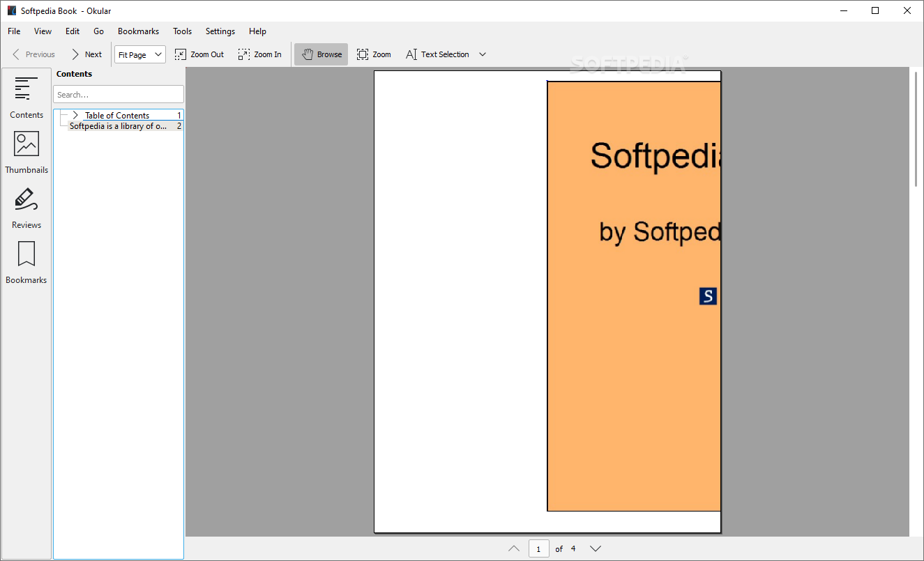
Task: Select 'Softpedia is a library of o...' entry
Action: click(126, 126)
